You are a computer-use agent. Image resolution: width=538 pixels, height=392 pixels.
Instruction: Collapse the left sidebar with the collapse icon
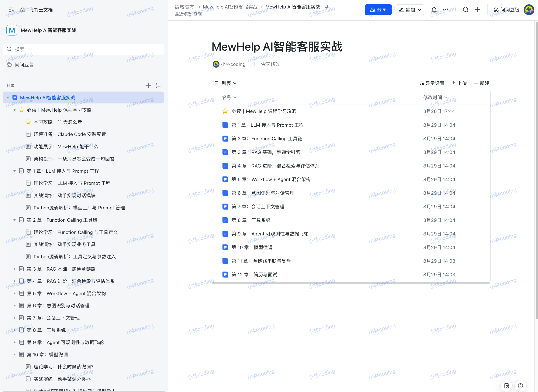coord(11,10)
